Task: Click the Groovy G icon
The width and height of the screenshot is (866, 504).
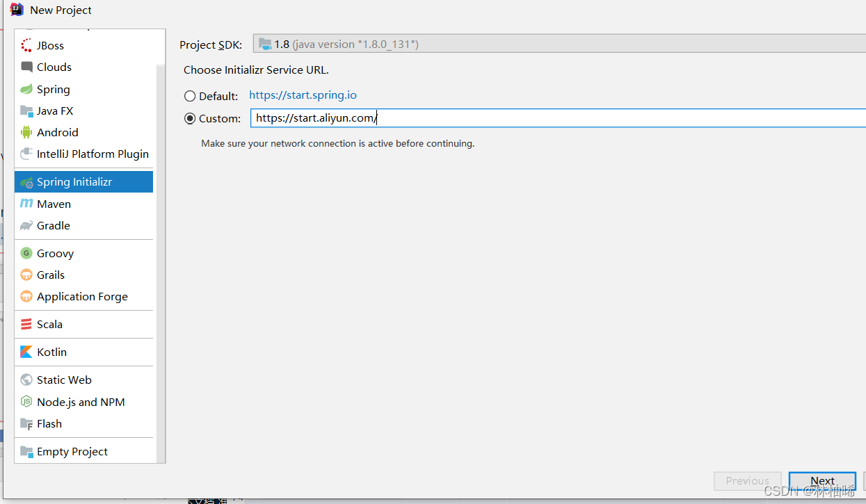Action: 26,253
